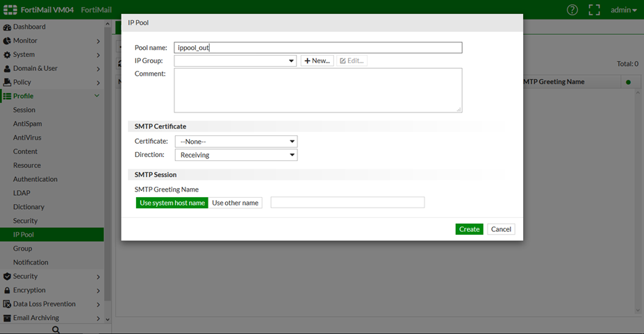Viewport: 644px width, 334px height.
Task: Click the Encryption lock icon
Action: (x=8, y=290)
